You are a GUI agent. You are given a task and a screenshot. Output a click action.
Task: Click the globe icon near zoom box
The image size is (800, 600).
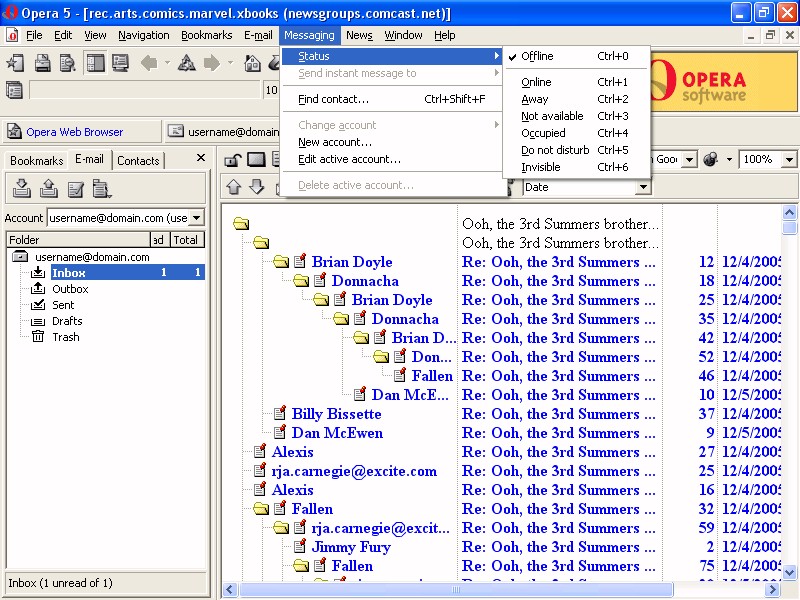pyautogui.click(x=711, y=159)
